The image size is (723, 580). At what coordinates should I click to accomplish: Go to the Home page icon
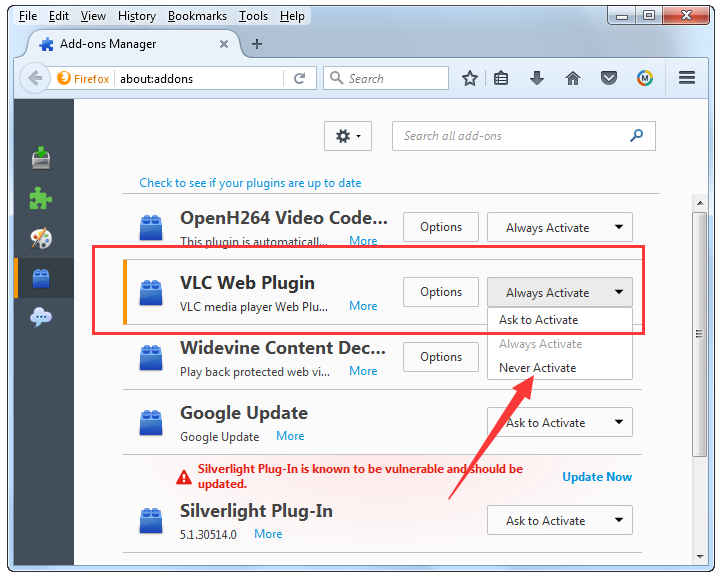(x=573, y=78)
